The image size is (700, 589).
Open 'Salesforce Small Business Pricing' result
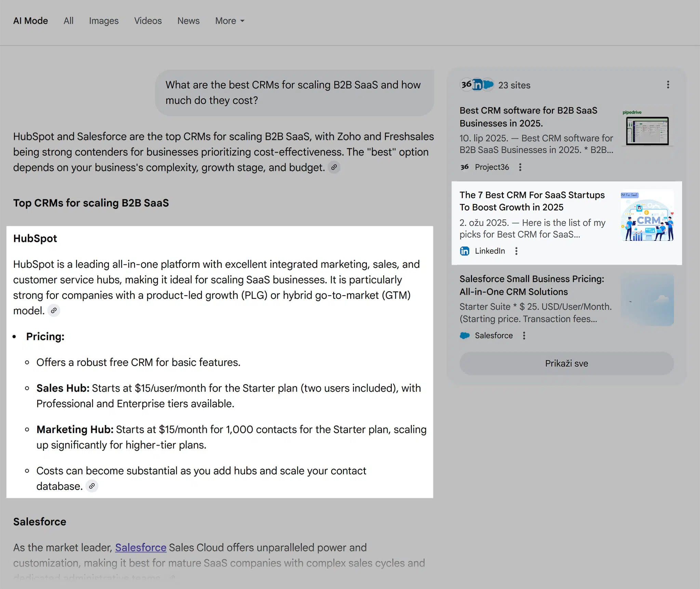[531, 285]
